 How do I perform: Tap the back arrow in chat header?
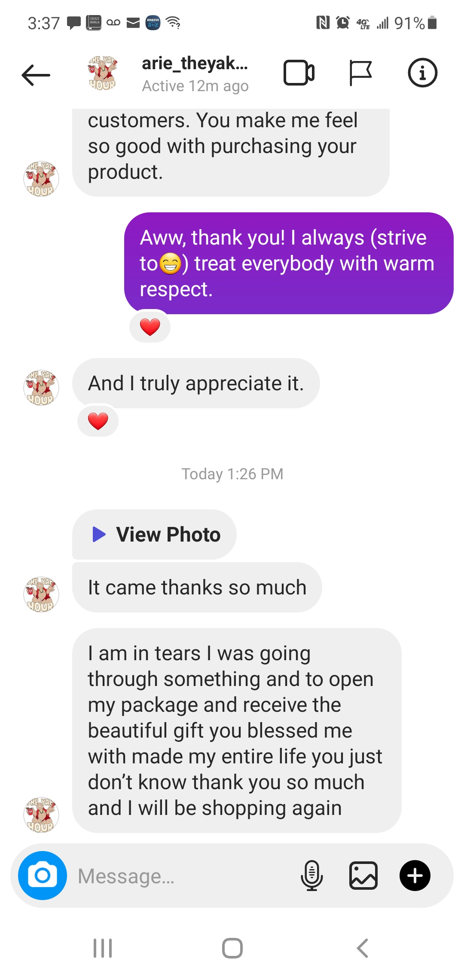click(x=36, y=75)
